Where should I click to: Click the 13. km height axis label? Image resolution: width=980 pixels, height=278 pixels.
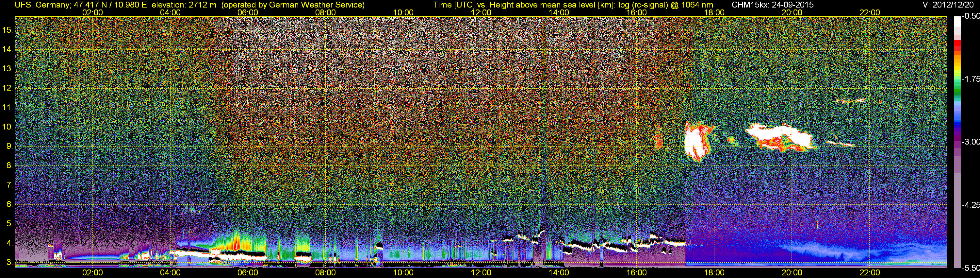click(8, 69)
